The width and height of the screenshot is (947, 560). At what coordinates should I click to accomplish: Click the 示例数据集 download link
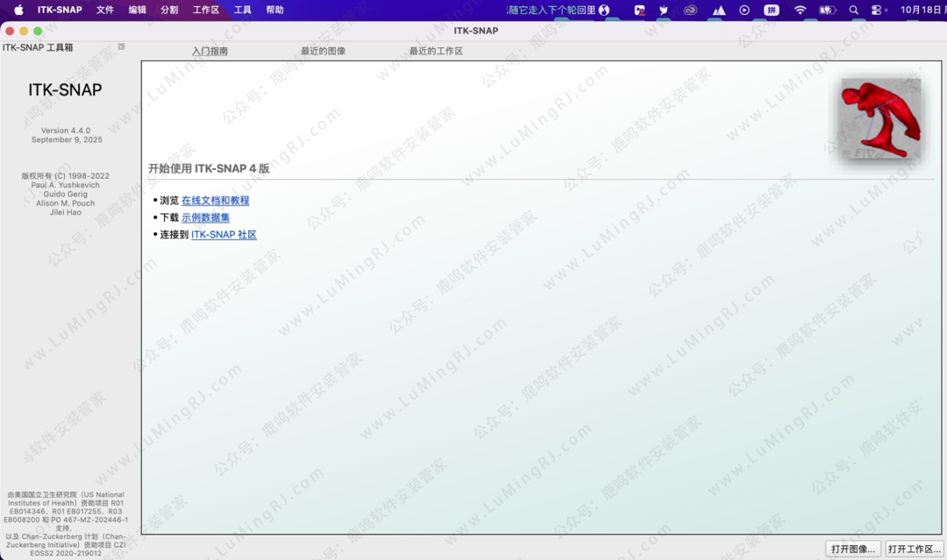point(205,217)
